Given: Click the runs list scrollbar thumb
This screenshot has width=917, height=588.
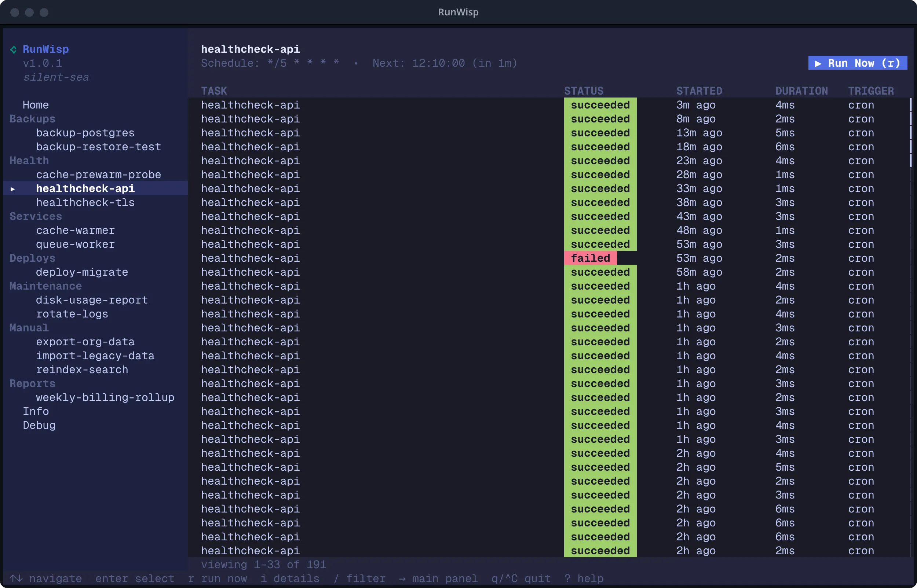Looking at the screenshot, I should coord(910,133).
